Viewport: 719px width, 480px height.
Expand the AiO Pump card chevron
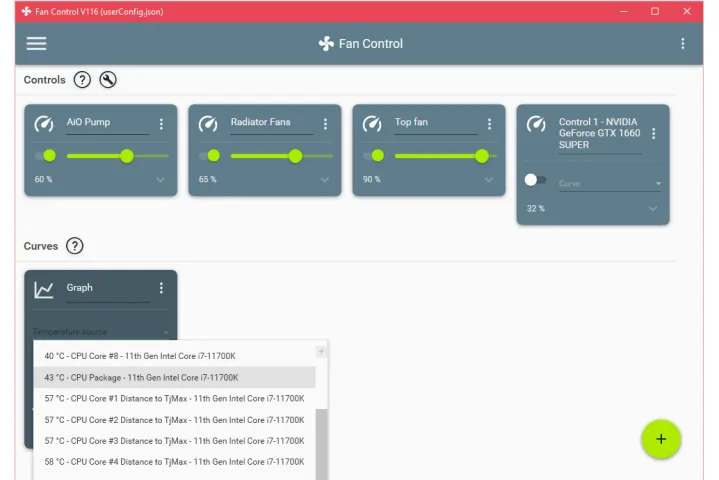tap(160, 179)
